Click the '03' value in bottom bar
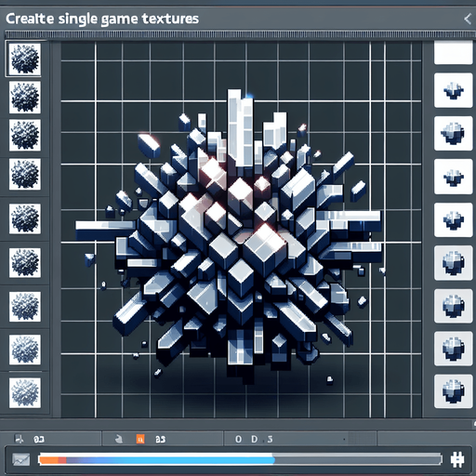Viewport: 476px width, 476px height. click(x=39, y=439)
